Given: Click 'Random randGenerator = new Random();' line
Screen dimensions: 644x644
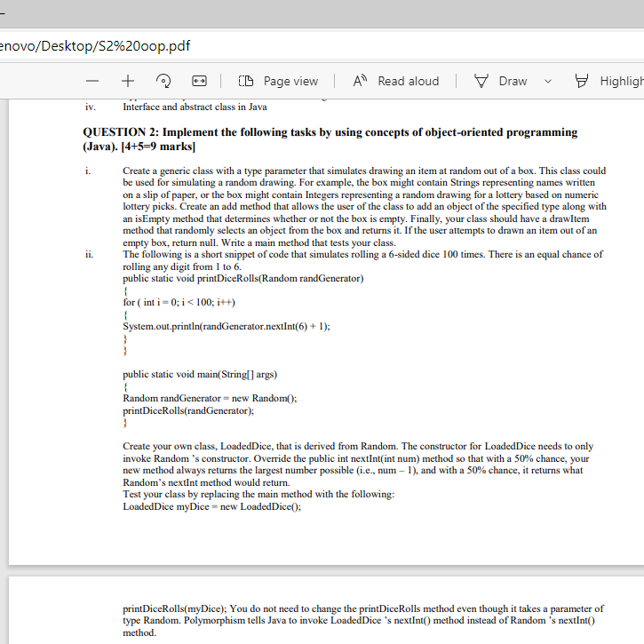Looking at the screenshot, I should pos(210,399).
